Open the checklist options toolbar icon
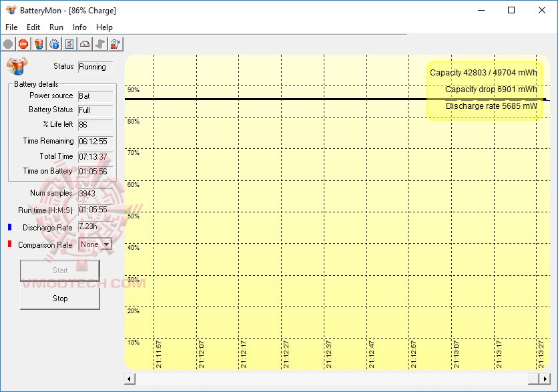This screenshot has height=392, width=558. pyautogui.click(x=69, y=44)
